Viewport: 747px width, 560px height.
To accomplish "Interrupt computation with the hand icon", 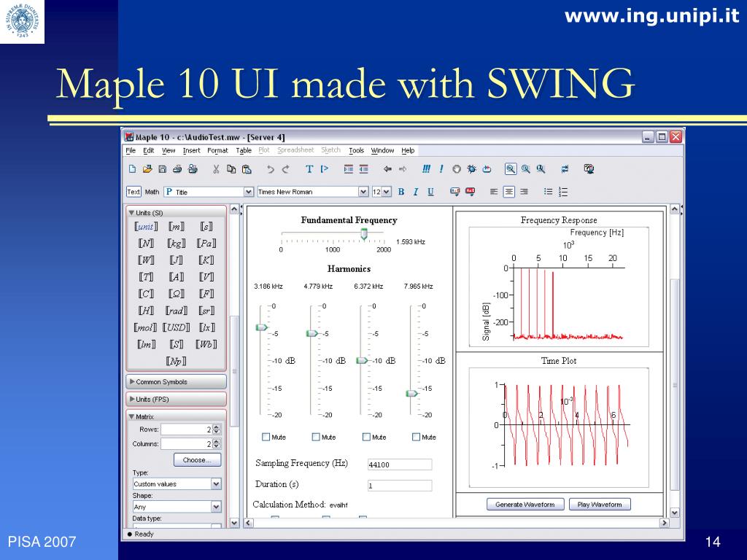I will click(x=457, y=168).
